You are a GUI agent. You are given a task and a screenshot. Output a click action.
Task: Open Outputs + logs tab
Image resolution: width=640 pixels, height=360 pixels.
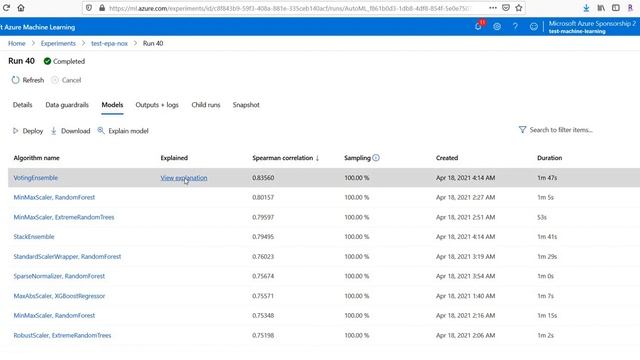(x=157, y=105)
